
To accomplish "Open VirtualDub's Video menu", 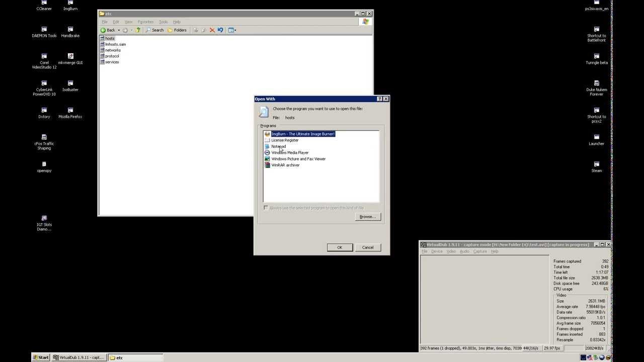I will click(x=451, y=251).
